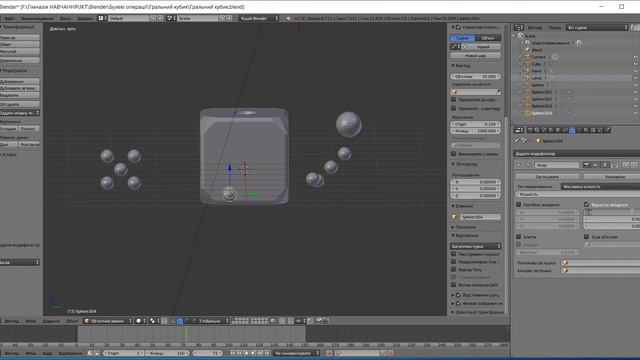Screen dimensions: 640x360
Task: Open the Global orientation dropdown
Action: pyautogui.click(x=213, y=321)
